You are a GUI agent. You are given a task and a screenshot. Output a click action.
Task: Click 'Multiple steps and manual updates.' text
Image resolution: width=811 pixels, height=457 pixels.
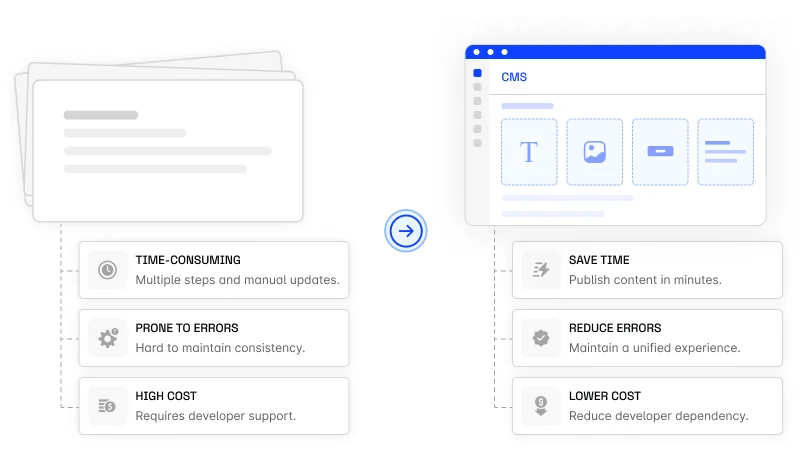(x=237, y=280)
